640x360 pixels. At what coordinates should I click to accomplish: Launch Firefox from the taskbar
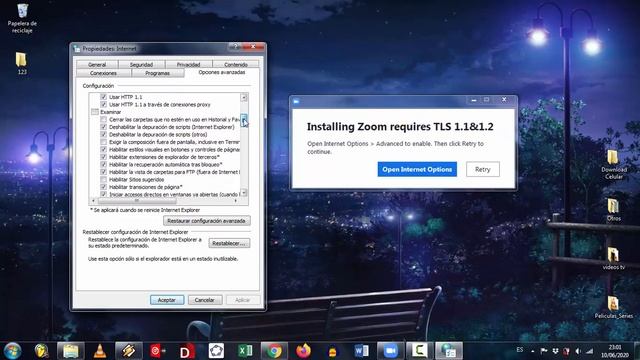point(303,351)
